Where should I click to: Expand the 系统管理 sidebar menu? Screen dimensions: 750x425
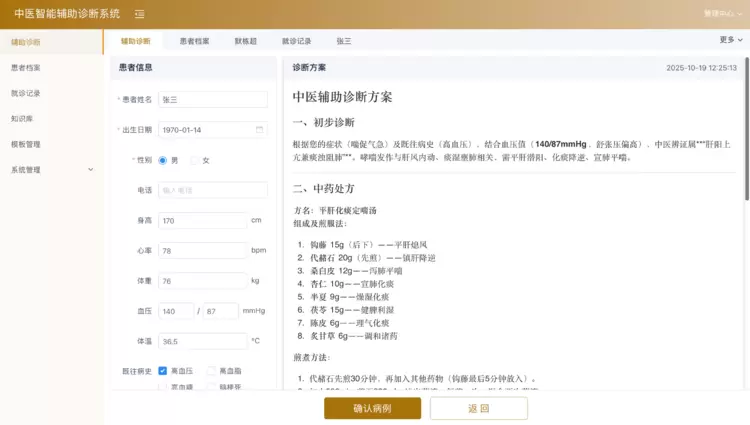coord(50,170)
